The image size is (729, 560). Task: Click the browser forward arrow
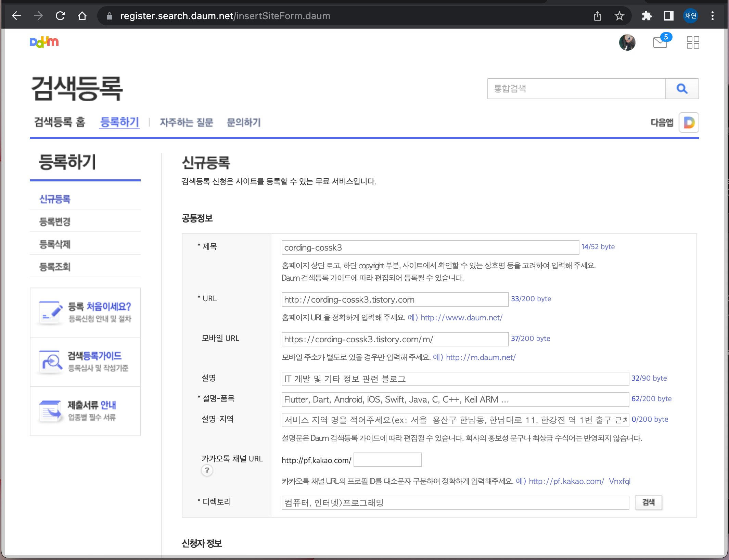[38, 16]
